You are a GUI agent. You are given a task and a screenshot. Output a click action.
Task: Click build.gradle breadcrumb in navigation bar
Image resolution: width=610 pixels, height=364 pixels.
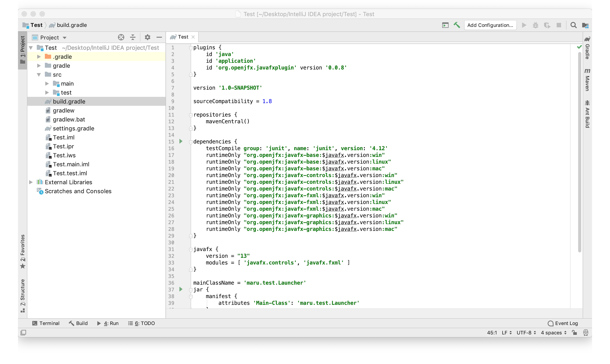[x=68, y=25]
